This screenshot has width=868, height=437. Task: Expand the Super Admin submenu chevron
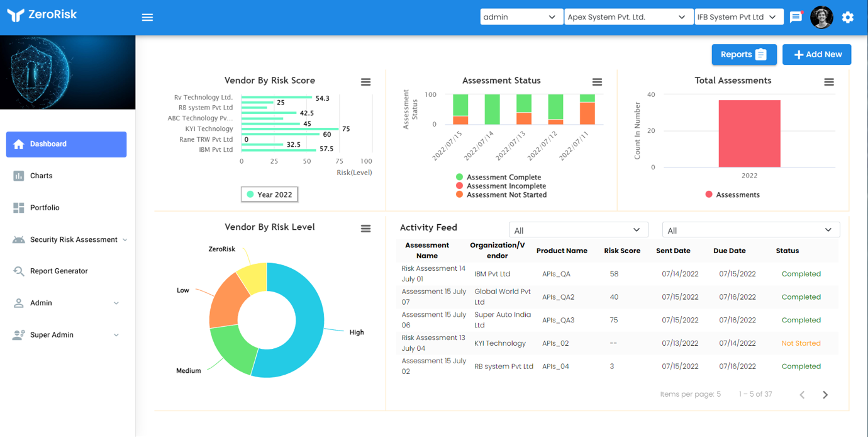pos(116,335)
